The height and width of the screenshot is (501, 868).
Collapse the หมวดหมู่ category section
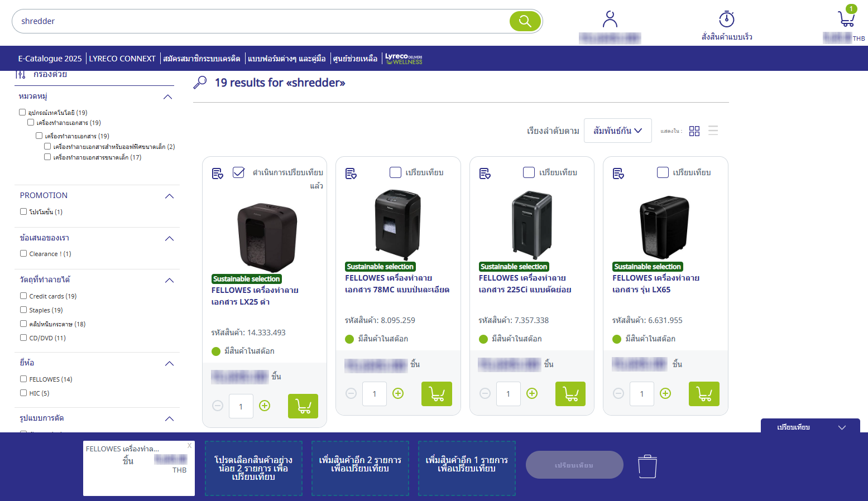click(x=167, y=97)
